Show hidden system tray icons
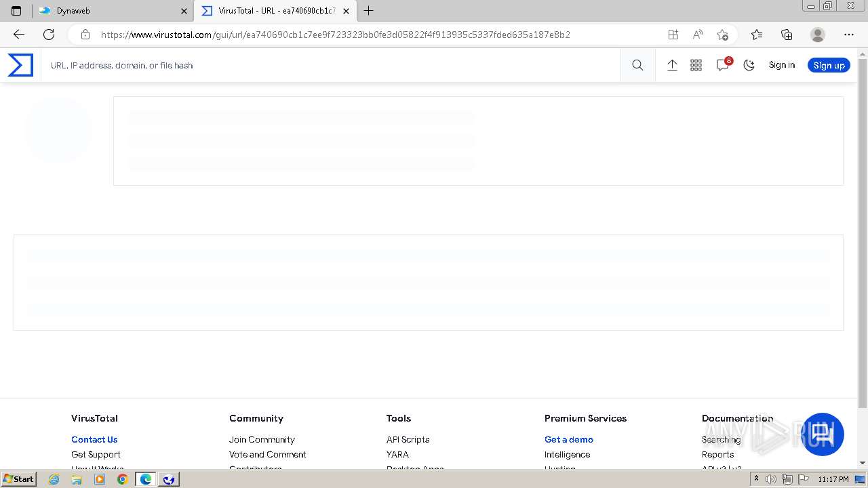868x488 pixels. pyautogui.click(x=756, y=479)
